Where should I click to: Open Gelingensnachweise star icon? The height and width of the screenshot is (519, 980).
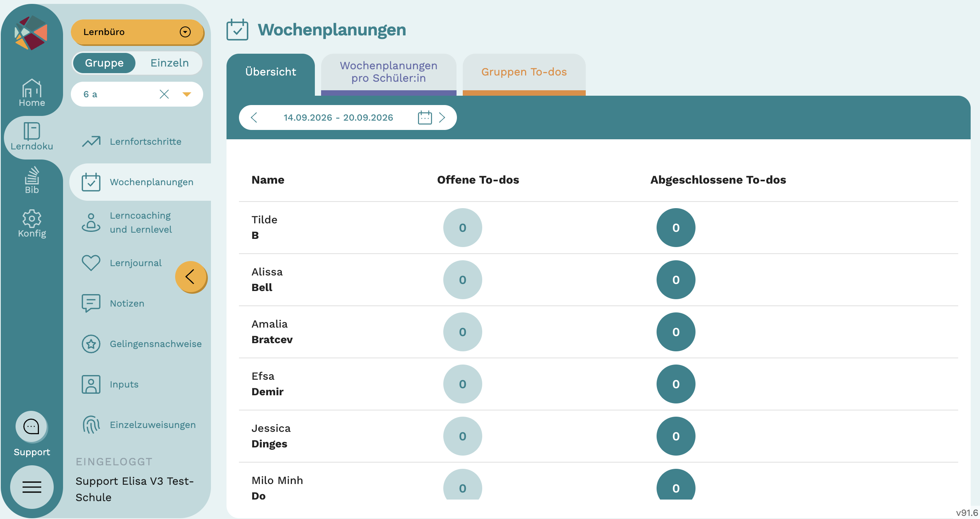point(91,344)
